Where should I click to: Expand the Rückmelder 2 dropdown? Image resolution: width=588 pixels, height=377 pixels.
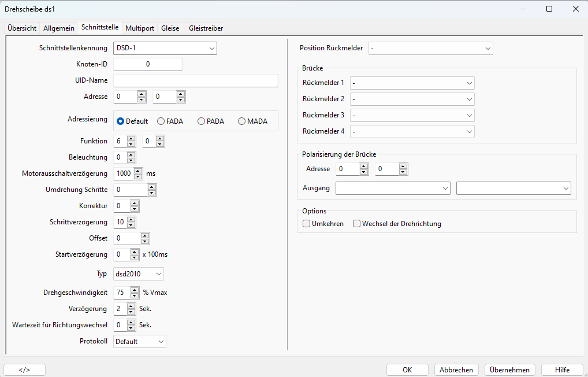point(412,99)
